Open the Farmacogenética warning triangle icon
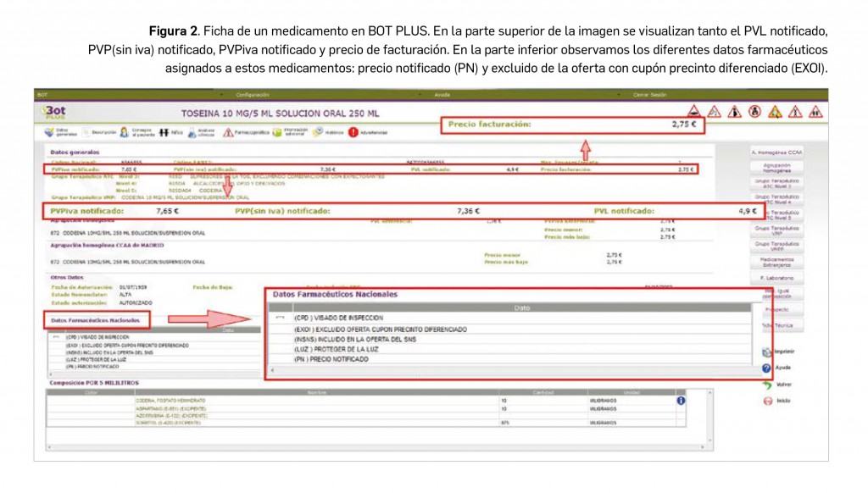Viewport: 868px width, 493px height. [228, 132]
